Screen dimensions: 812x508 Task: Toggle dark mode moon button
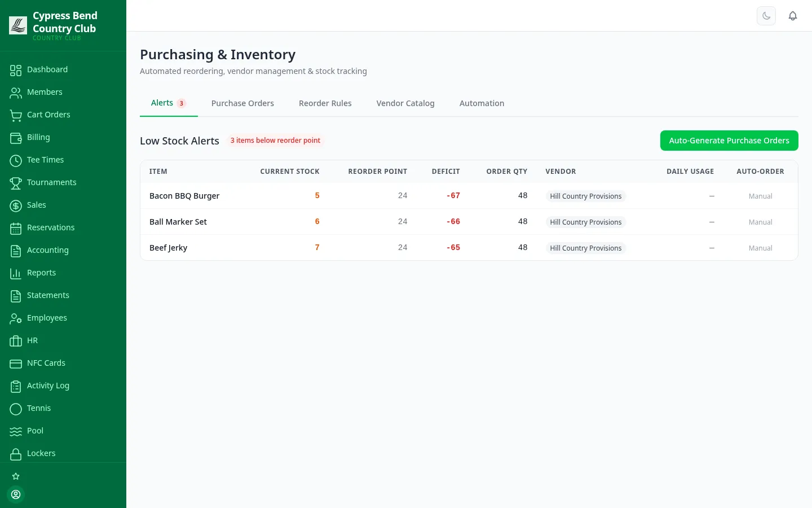click(766, 16)
